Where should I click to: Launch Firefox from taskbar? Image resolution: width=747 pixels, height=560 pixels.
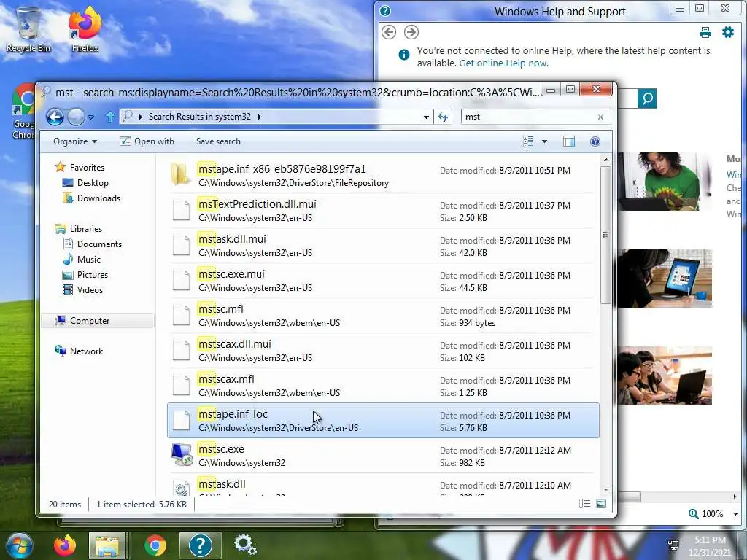coord(64,545)
